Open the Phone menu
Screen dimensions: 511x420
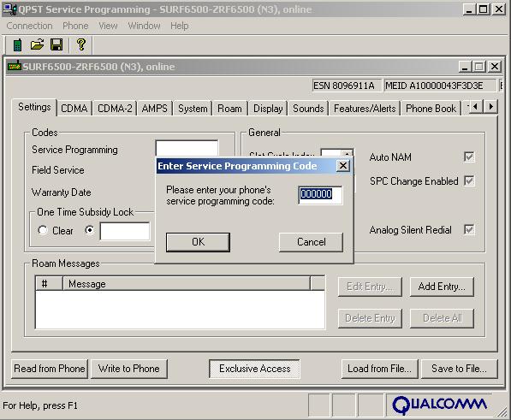pyautogui.click(x=75, y=26)
